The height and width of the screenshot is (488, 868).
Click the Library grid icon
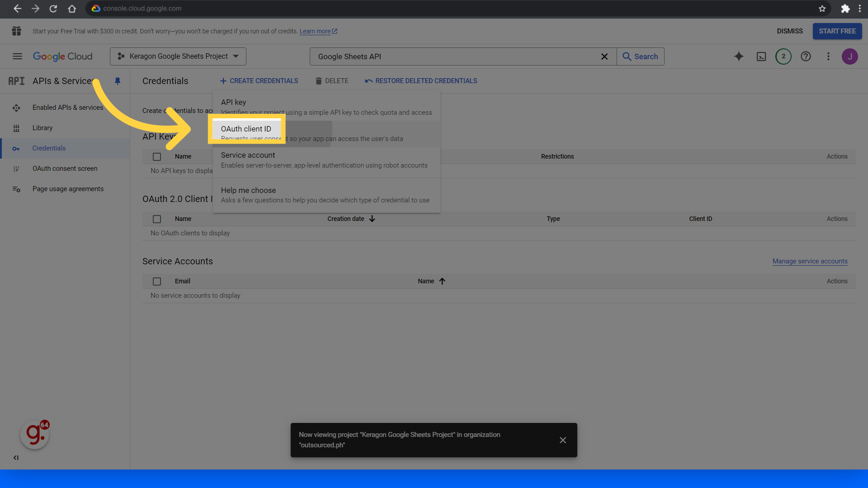16,128
